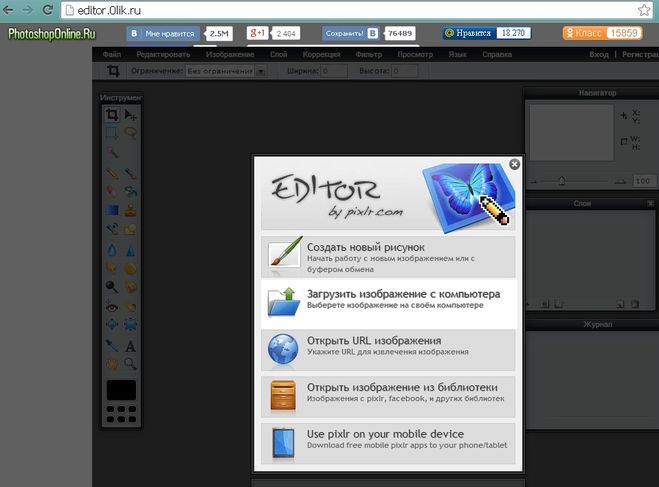Select the Move tool

pos(130,115)
